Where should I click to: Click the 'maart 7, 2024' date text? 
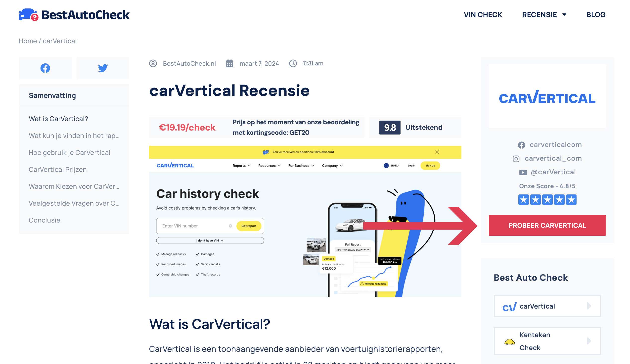pyautogui.click(x=259, y=63)
